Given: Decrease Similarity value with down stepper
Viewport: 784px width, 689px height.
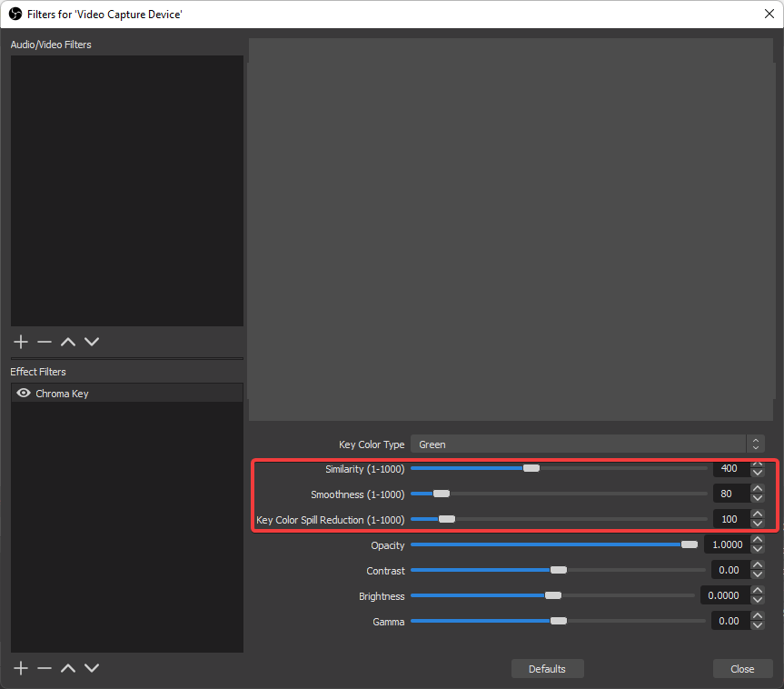Looking at the screenshot, I should coord(758,473).
